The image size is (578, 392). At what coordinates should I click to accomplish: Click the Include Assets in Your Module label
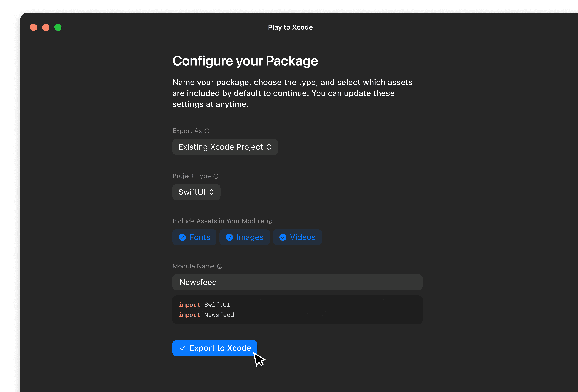coord(218,221)
